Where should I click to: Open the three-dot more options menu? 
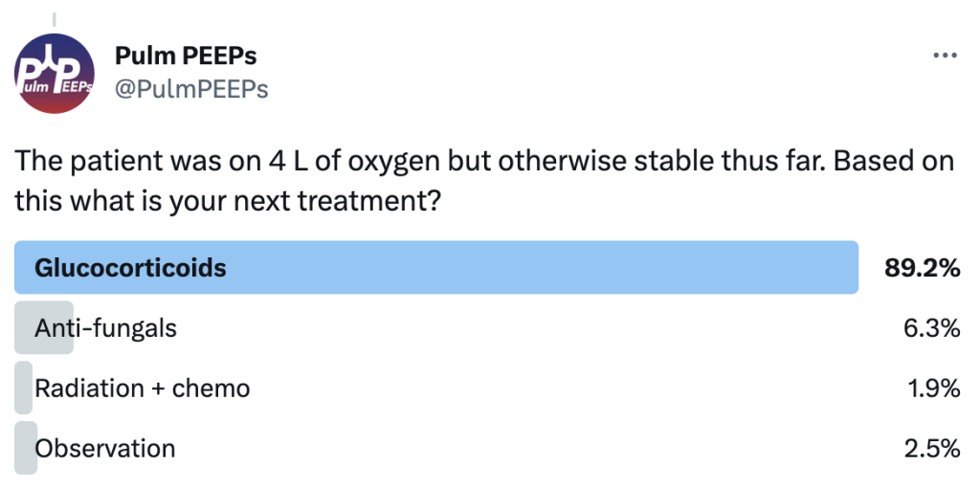(945, 55)
